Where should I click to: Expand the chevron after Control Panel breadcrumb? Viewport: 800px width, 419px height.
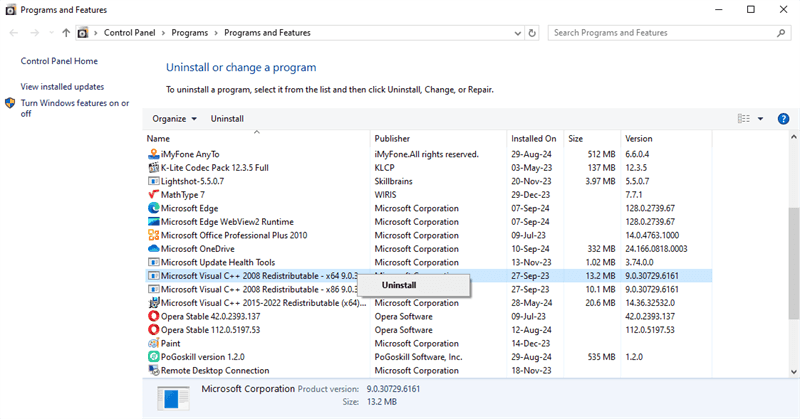tap(163, 33)
